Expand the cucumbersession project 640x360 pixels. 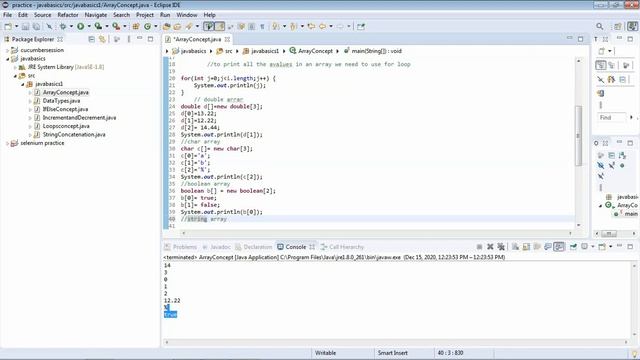7,50
